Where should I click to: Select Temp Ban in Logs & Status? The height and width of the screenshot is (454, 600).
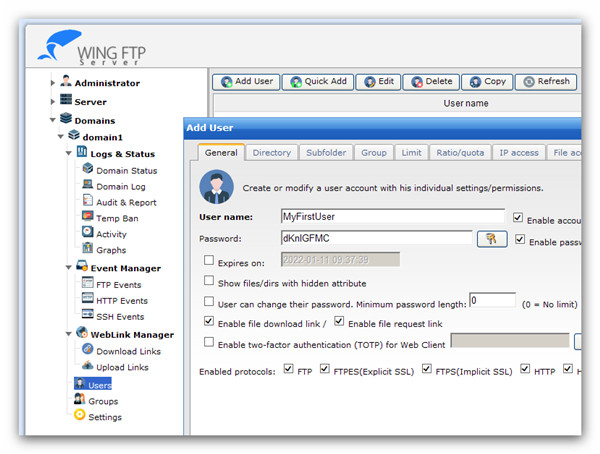pos(117,218)
